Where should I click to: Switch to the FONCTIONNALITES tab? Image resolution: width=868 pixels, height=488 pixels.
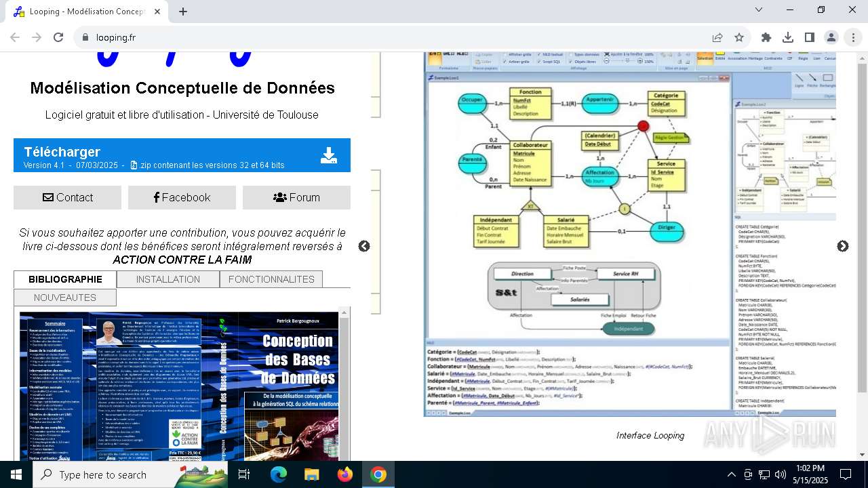tap(271, 279)
